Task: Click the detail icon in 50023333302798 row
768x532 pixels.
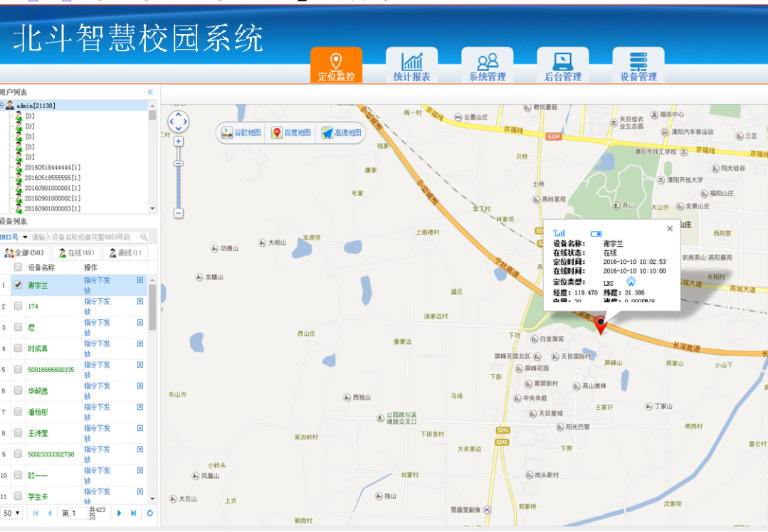Action: pyautogui.click(x=140, y=449)
